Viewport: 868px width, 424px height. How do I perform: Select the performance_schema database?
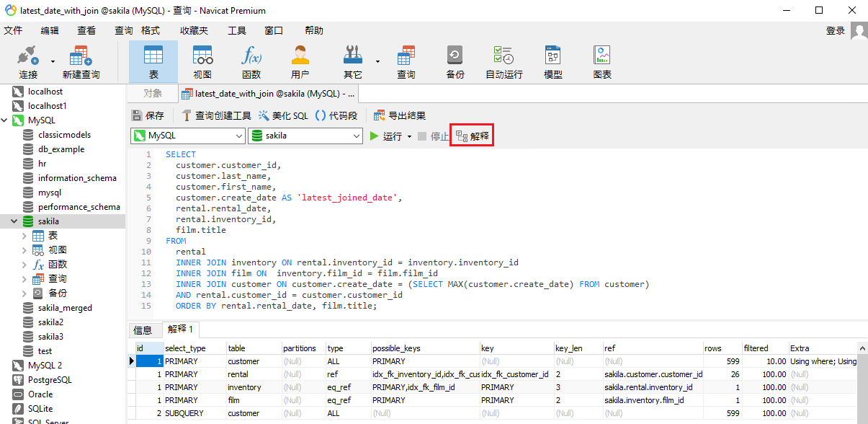[x=79, y=207]
